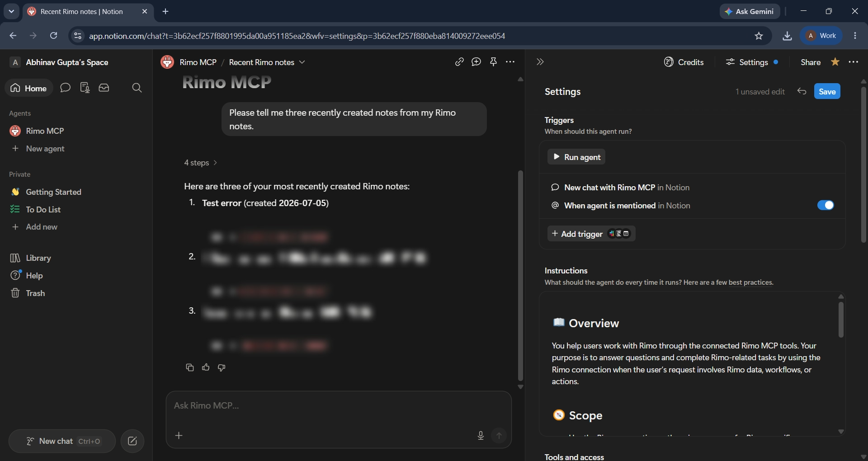This screenshot has width=868, height=461.
Task: Open chat header more options menu
Action: (510, 62)
